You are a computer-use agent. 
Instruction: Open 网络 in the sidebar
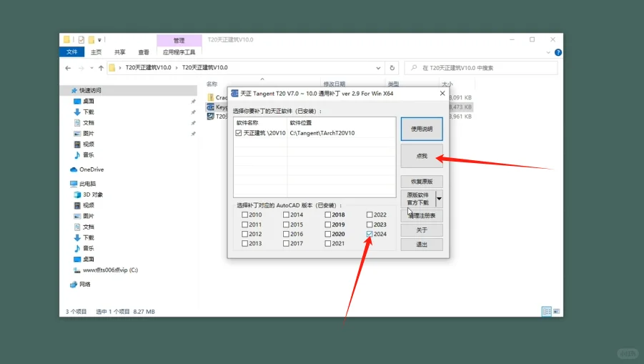tap(81, 285)
